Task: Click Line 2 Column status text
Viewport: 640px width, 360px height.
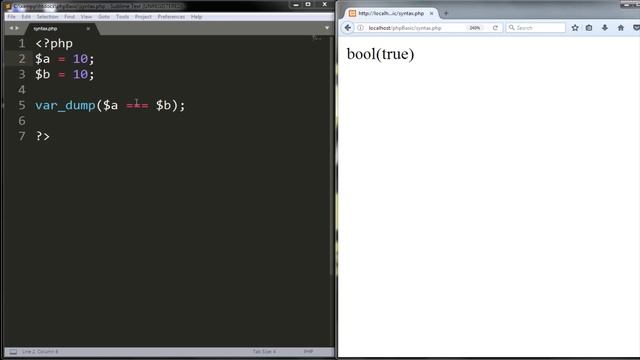Action: 40,351
